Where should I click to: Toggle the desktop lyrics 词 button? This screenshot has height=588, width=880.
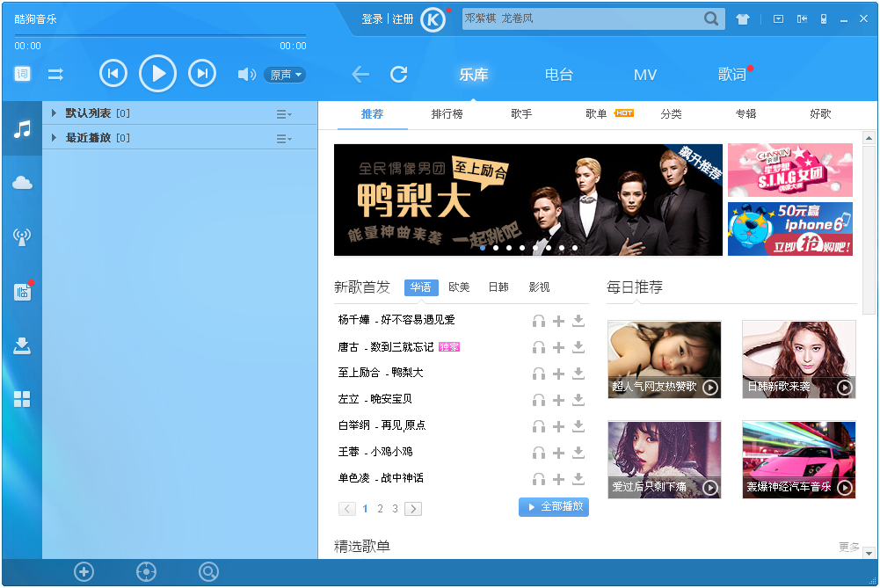tap(22, 74)
